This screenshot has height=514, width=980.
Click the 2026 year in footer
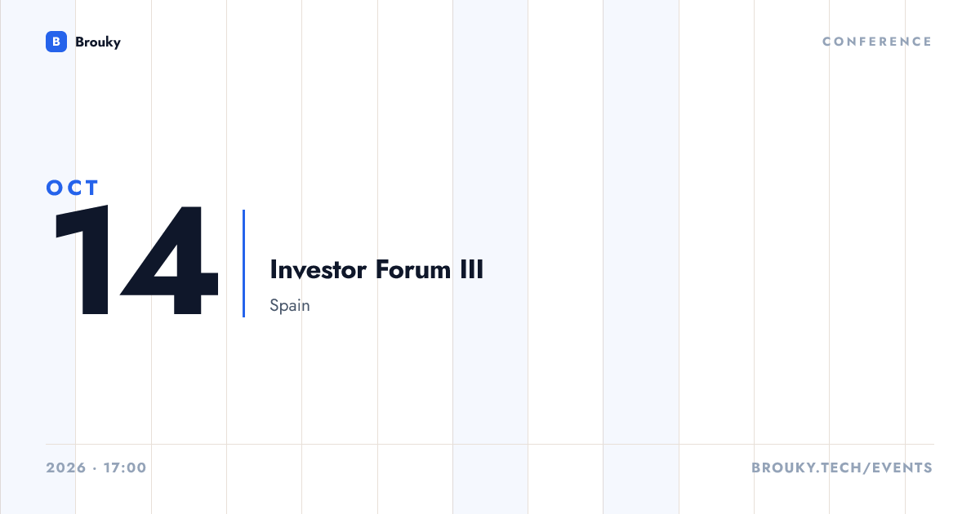tap(67, 467)
